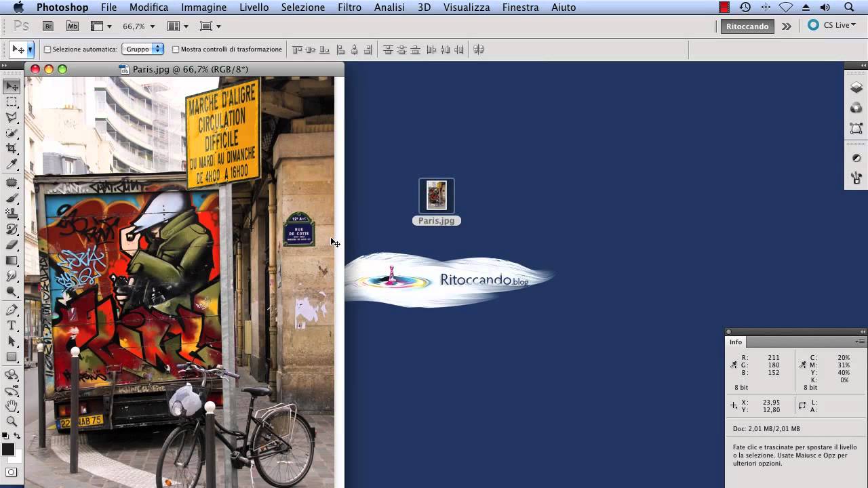Open the Wi-Fi menu bar icon
The width and height of the screenshot is (868, 488).
(x=786, y=7)
